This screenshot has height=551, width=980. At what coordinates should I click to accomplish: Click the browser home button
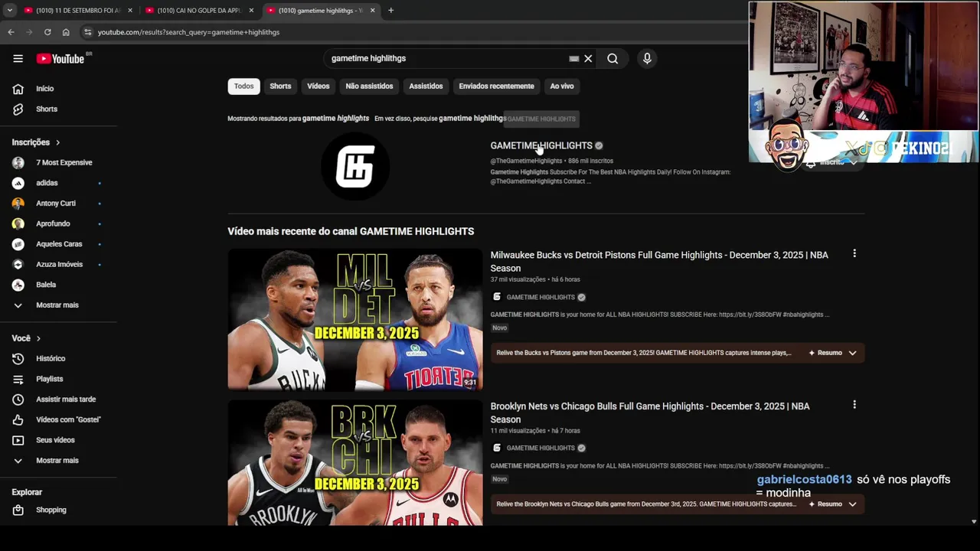66,32
